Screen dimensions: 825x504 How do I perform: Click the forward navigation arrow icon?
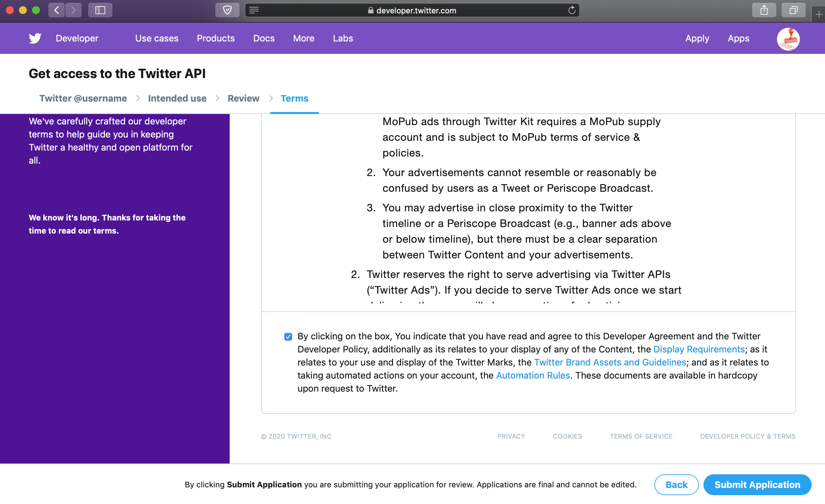click(x=73, y=10)
